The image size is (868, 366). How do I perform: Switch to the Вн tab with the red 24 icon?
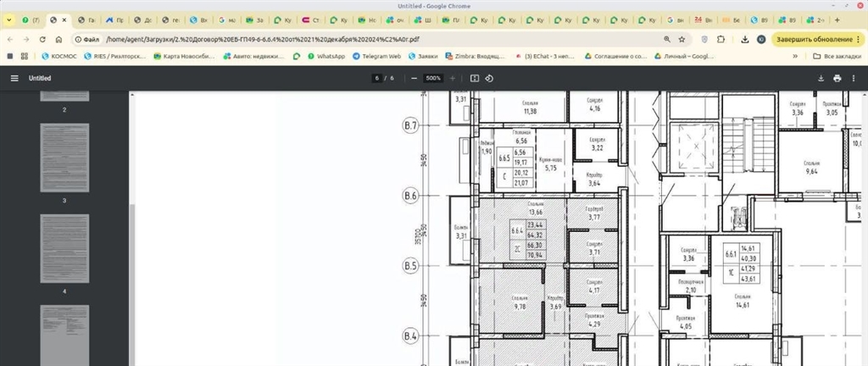(x=704, y=19)
